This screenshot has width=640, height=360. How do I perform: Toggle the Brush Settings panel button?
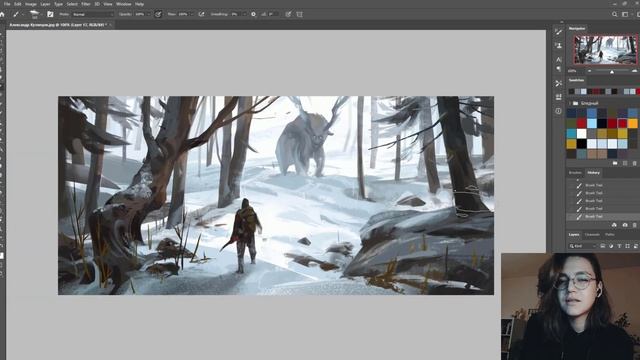[50, 14]
